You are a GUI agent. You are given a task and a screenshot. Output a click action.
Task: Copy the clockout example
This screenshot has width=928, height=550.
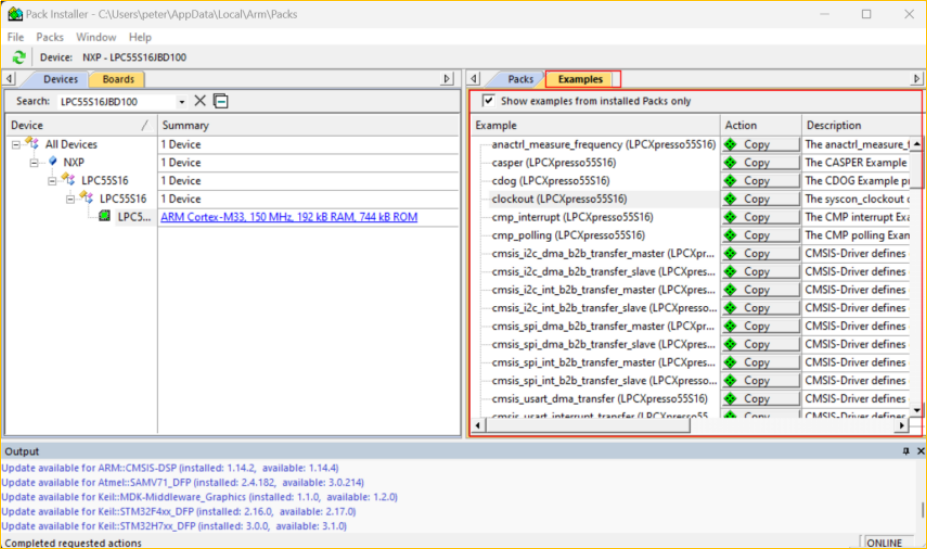click(x=759, y=199)
